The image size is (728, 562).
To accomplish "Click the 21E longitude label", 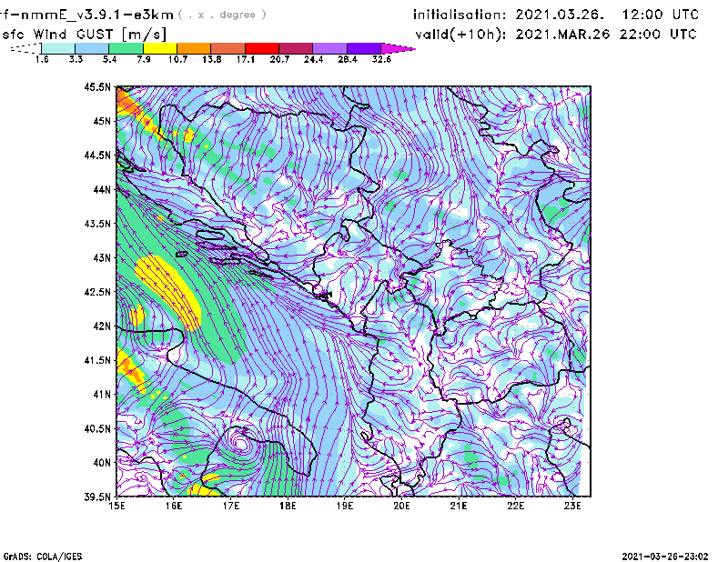I will tap(459, 506).
